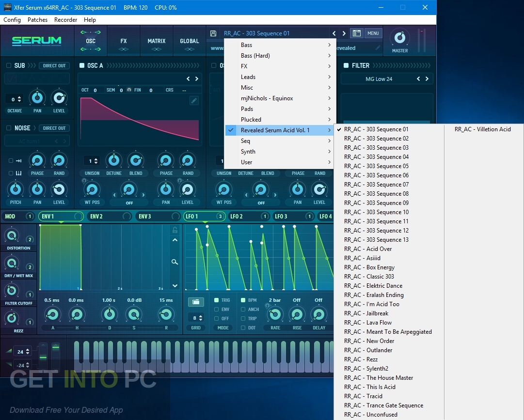
Task: Enable the NOISE oscillator checkbox
Action: tap(9, 128)
